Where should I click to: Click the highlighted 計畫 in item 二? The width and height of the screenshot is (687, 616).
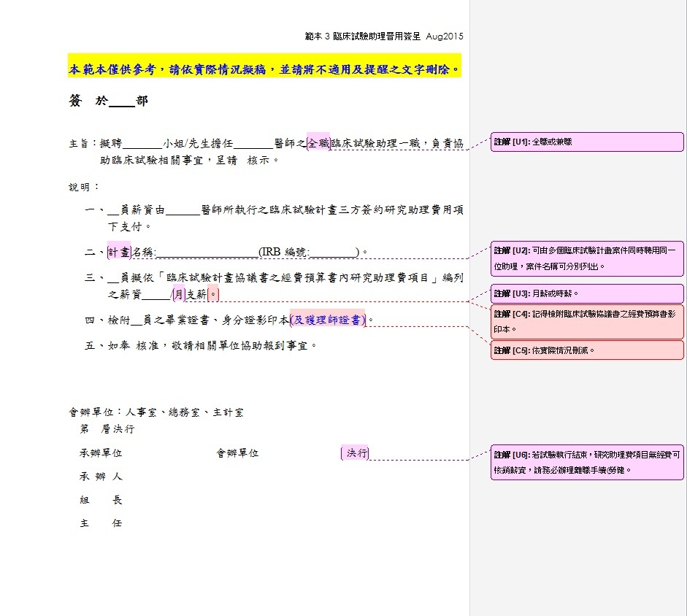(119, 253)
